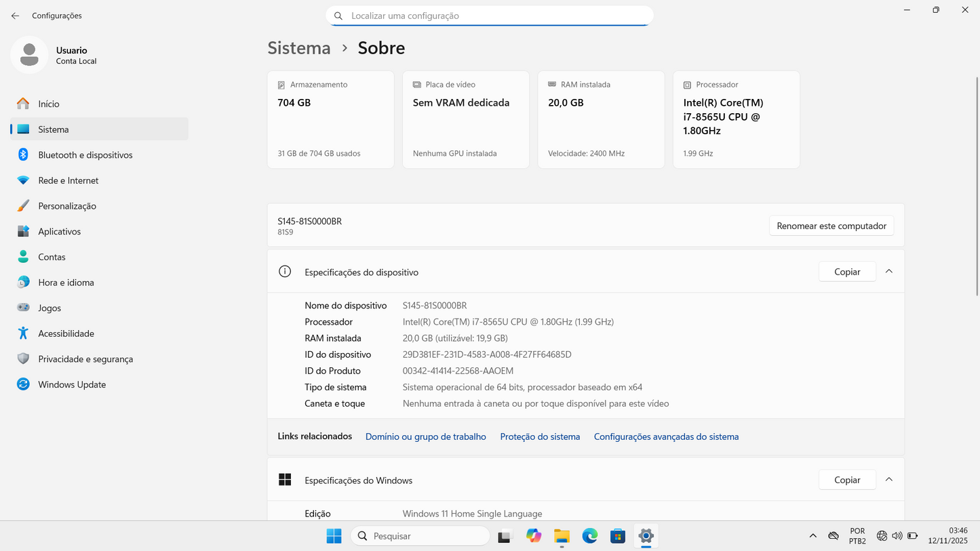980x551 pixels.
Task: Open Task View on the taskbar
Action: (x=505, y=535)
